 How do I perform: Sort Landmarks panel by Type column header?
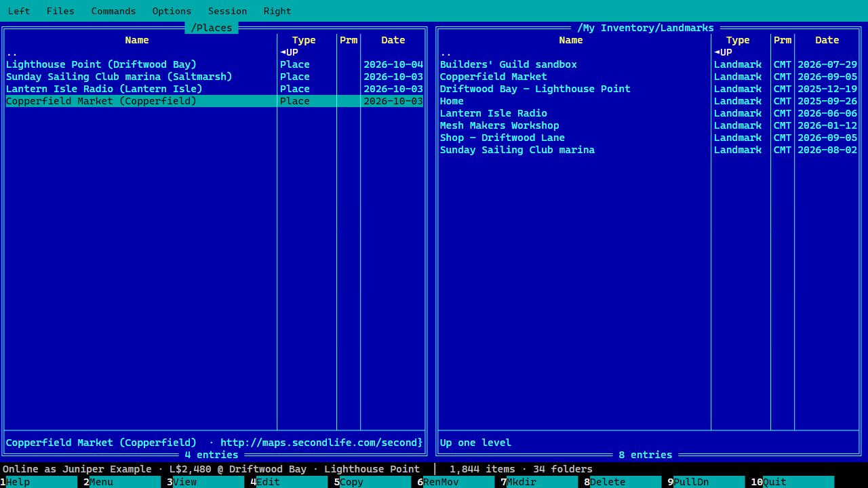(738, 40)
